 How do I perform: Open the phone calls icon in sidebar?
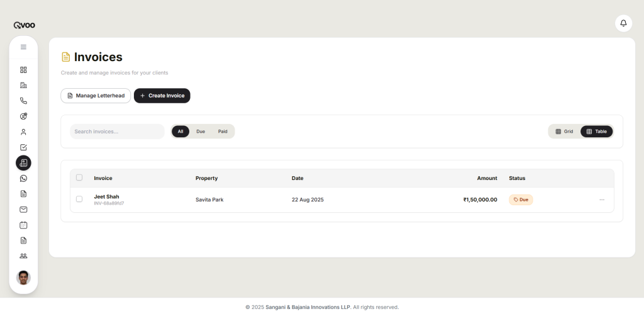point(23,101)
